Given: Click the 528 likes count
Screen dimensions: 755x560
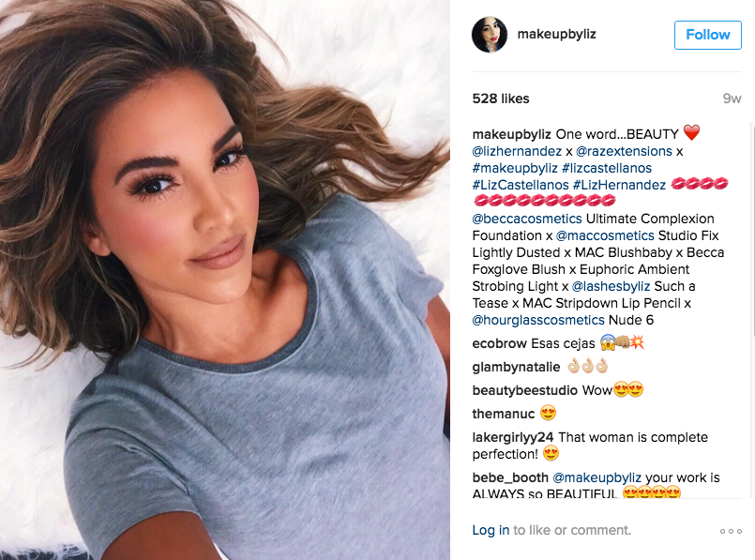Looking at the screenshot, I should [x=501, y=98].
